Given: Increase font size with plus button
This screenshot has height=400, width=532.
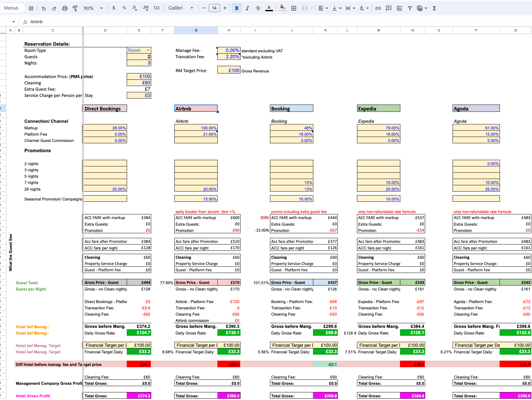Looking at the screenshot, I should 225,8.
